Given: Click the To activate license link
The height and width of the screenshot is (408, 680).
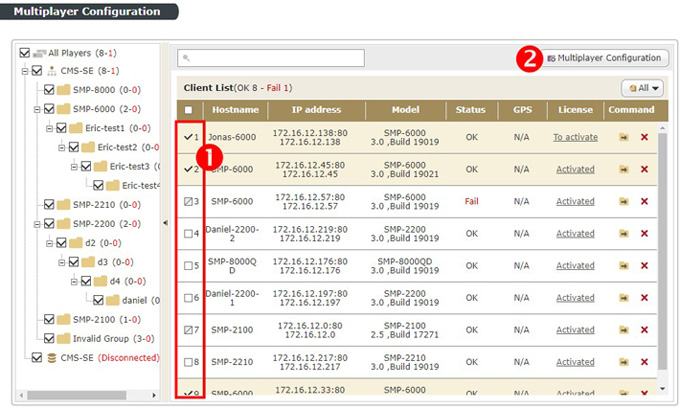Looking at the screenshot, I should (x=575, y=137).
